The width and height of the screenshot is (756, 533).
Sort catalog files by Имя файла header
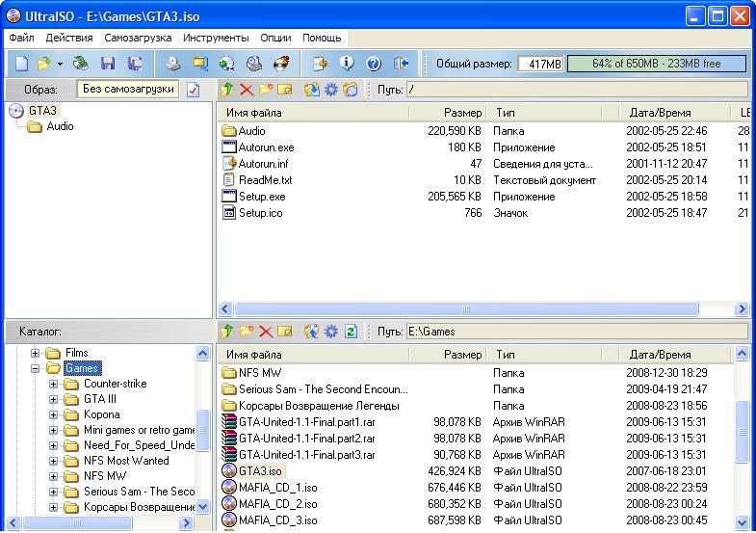tap(313, 355)
